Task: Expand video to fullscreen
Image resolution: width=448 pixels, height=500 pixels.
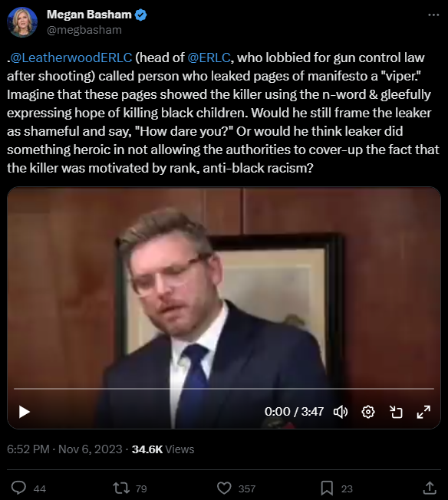Action: (423, 412)
